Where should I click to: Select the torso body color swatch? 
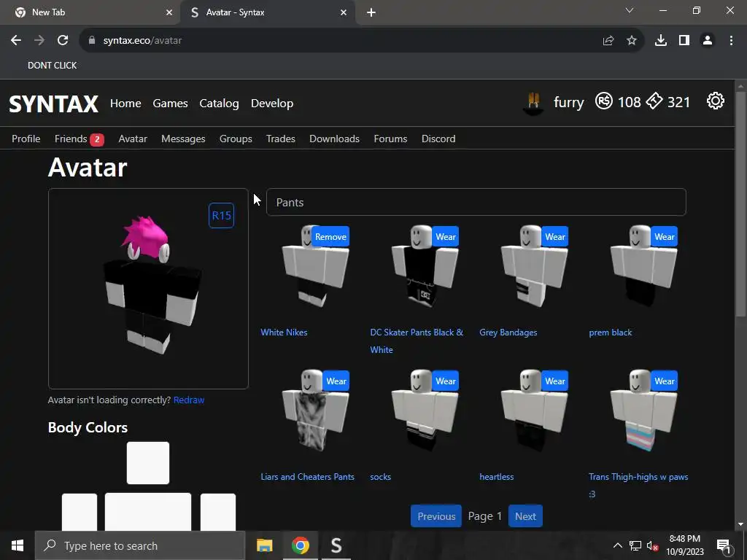tap(148, 512)
